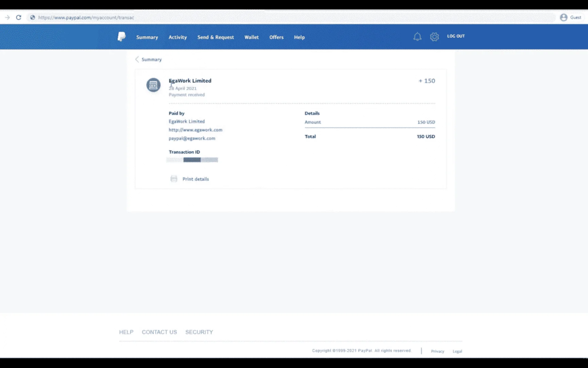Click the Summary back link text
Image resolution: width=588 pixels, height=368 pixels.
pyautogui.click(x=151, y=59)
